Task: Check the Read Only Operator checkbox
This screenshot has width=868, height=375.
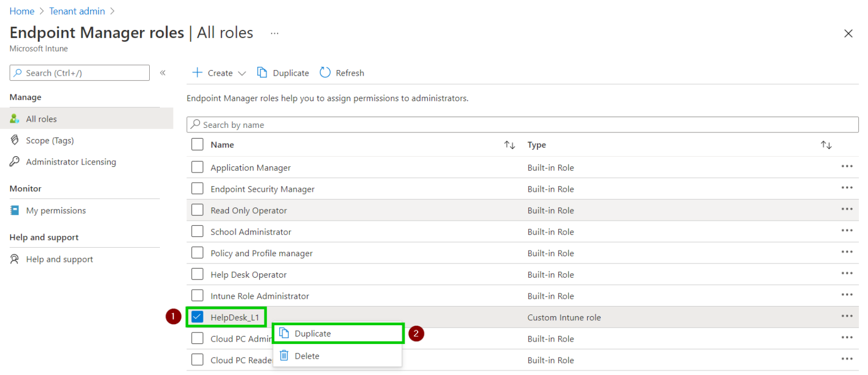Action: point(197,210)
